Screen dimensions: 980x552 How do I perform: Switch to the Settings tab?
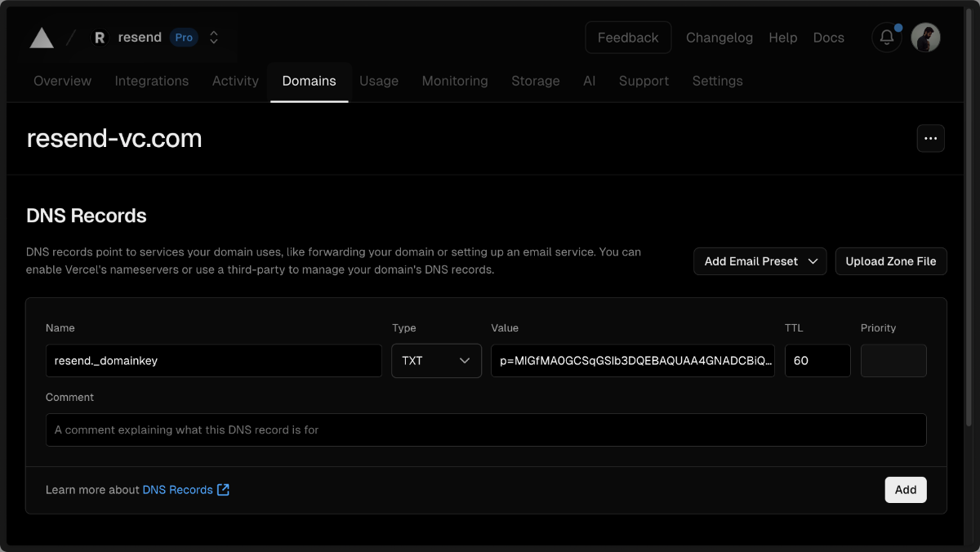pos(718,81)
